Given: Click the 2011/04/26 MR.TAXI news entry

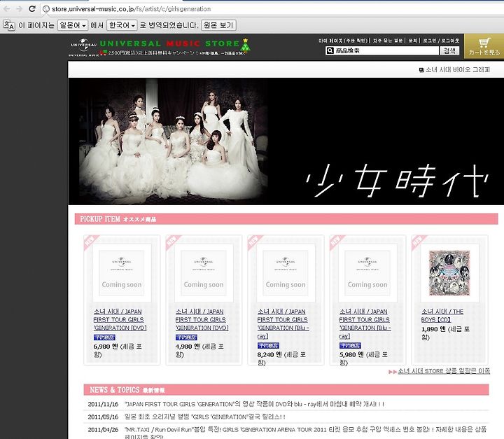Looking at the screenshot, I should (305, 433).
